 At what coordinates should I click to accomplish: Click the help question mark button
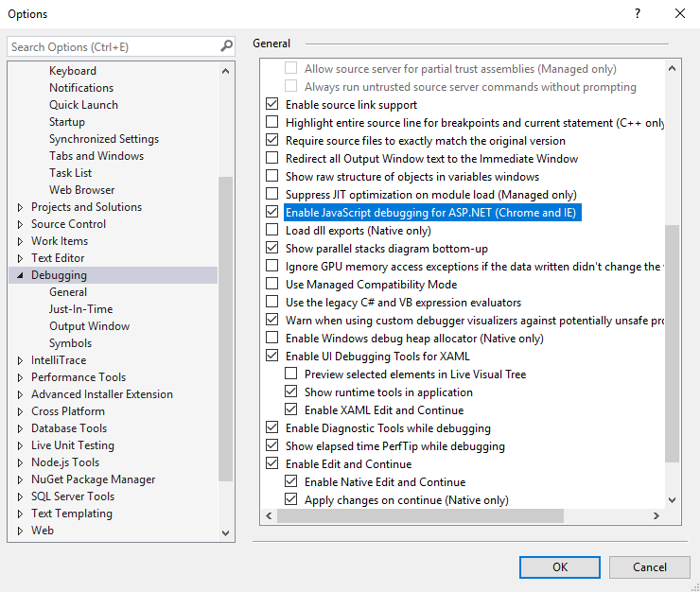pyautogui.click(x=638, y=13)
